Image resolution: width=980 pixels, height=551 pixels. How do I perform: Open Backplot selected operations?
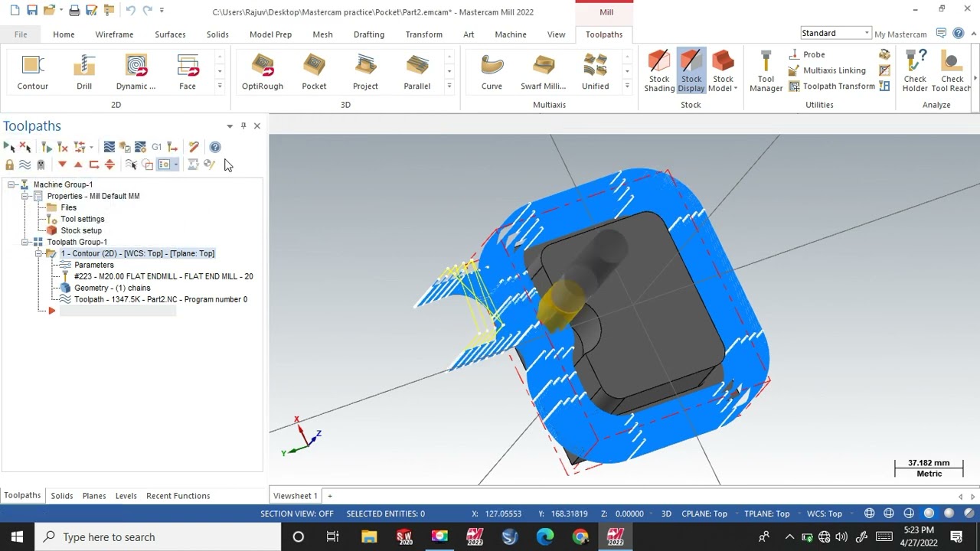tap(109, 147)
